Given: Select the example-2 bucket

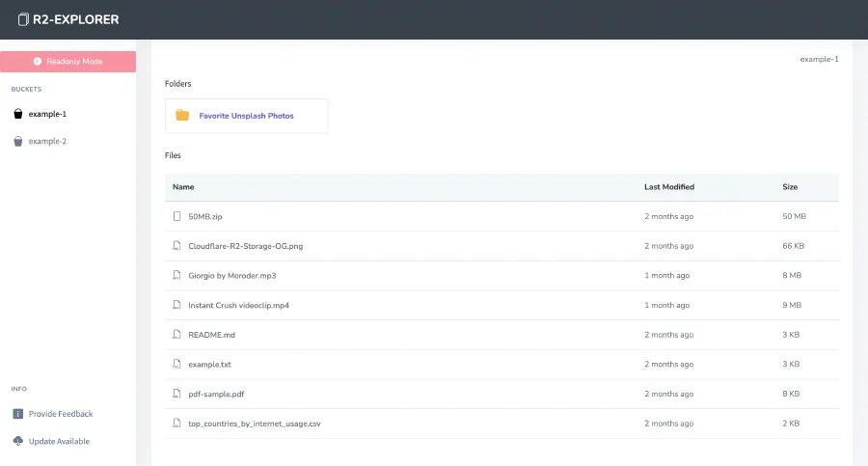Looking at the screenshot, I should [x=47, y=142].
